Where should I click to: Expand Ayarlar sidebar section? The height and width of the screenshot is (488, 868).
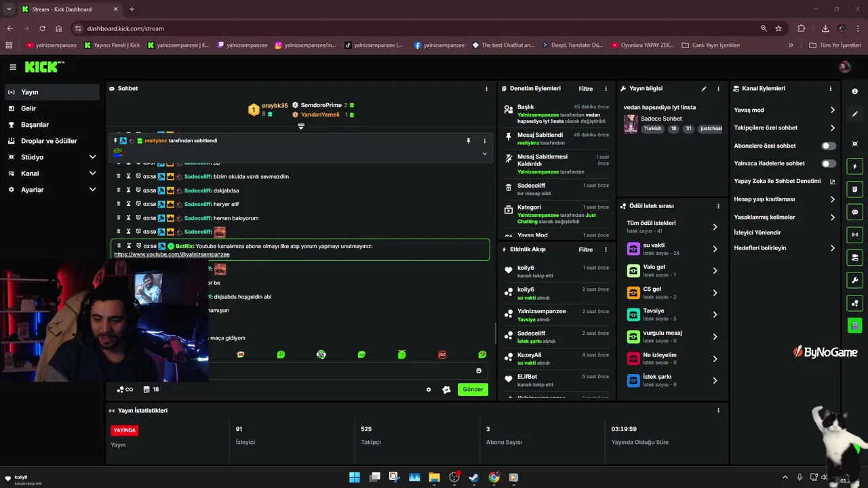click(52, 190)
